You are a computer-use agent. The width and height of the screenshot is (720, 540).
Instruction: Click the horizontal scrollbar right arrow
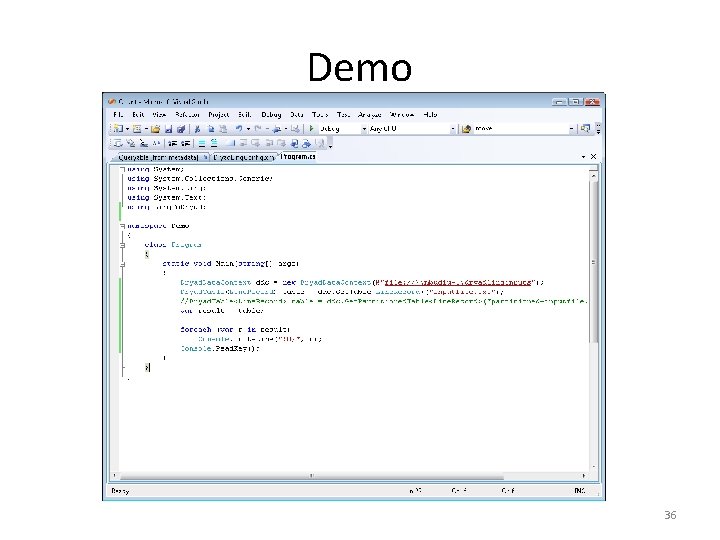coord(584,476)
